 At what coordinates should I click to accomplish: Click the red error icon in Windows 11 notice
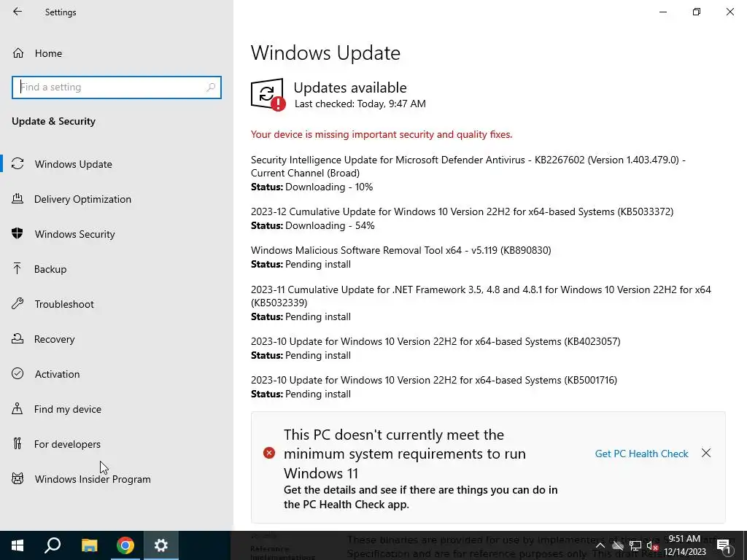point(269,453)
